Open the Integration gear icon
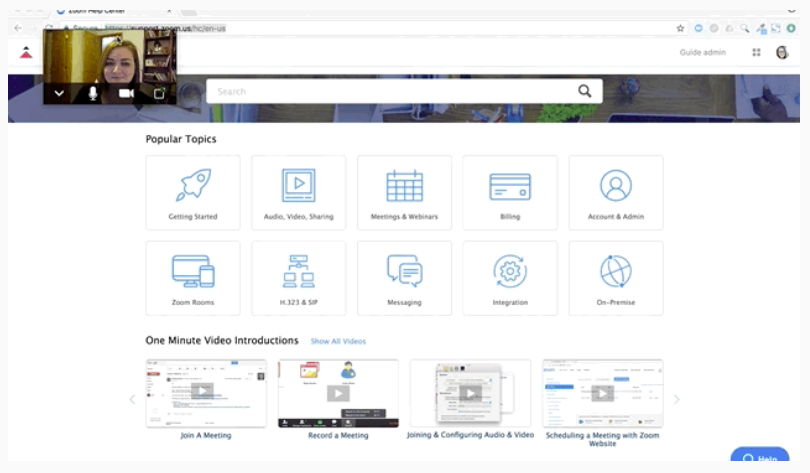The height and width of the screenshot is (473, 810). click(x=510, y=271)
